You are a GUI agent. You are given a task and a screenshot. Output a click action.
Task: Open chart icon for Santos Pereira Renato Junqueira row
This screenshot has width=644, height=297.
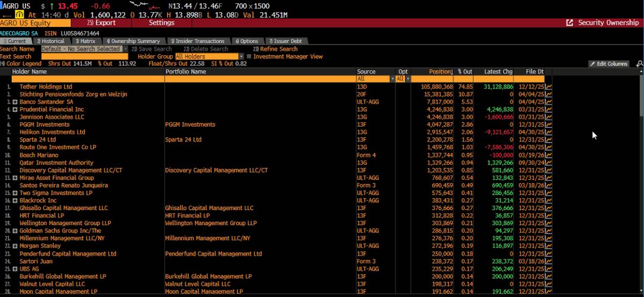(x=549, y=185)
